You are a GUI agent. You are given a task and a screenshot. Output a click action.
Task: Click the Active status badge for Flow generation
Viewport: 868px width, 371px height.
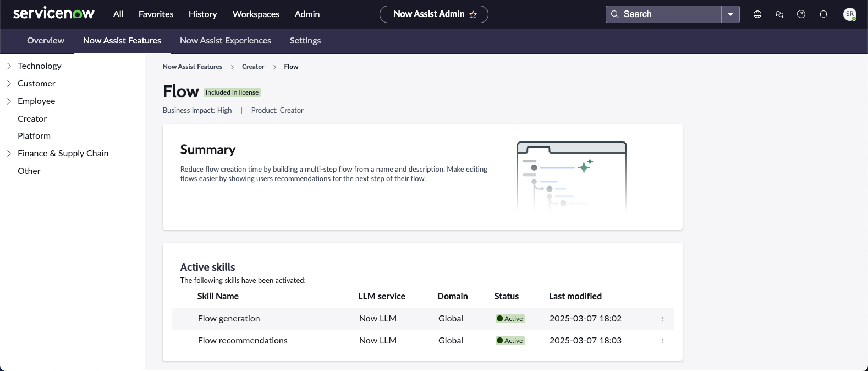[x=510, y=319]
